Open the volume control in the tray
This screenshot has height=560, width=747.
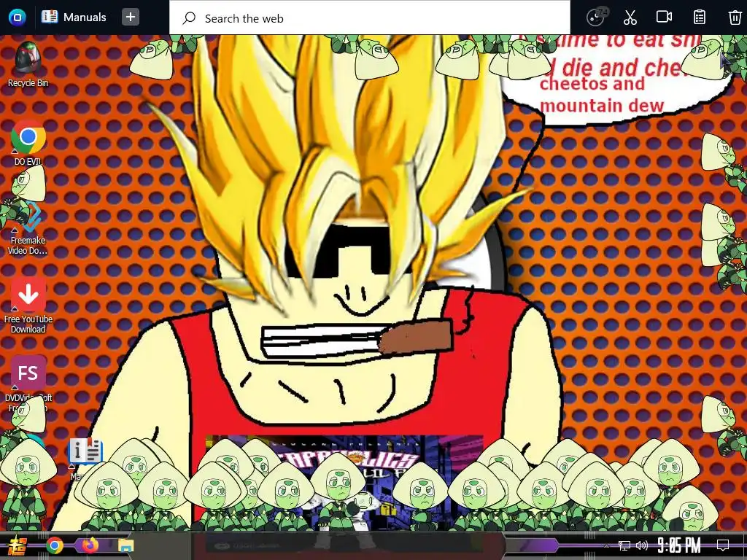click(x=642, y=545)
